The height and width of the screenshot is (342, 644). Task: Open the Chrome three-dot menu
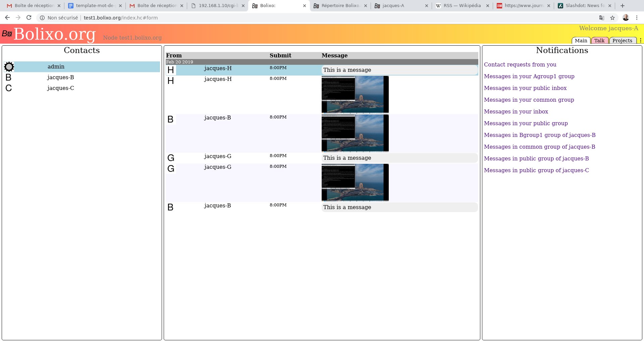coord(637,18)
